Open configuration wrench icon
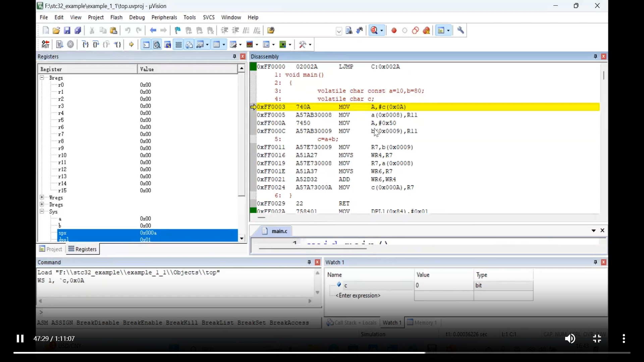The image size is (644, 362). (x=461, y=31)
